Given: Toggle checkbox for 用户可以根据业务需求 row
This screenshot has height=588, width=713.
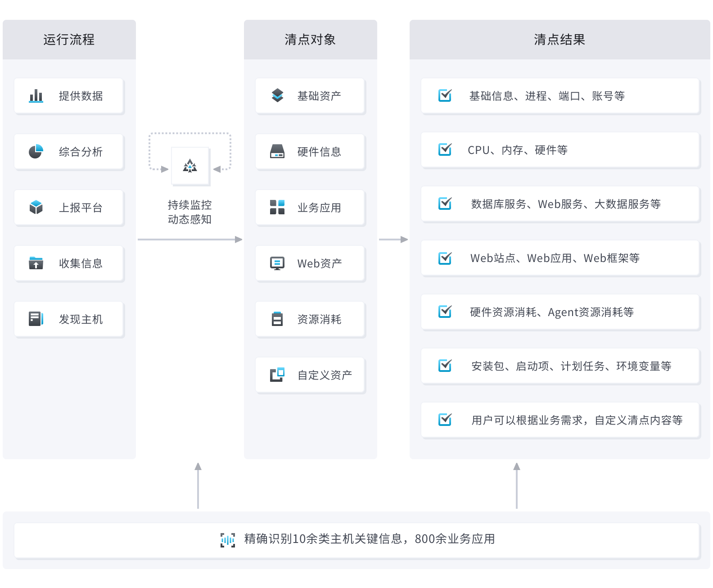Looking at the screenshot, I should pos(445,420).
